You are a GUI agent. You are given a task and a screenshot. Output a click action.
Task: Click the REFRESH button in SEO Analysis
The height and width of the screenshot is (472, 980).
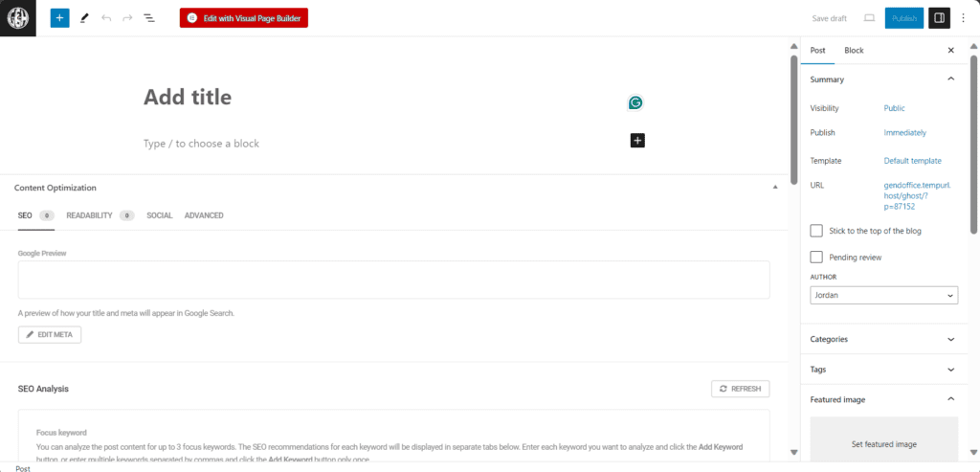[x=741, y=389]
